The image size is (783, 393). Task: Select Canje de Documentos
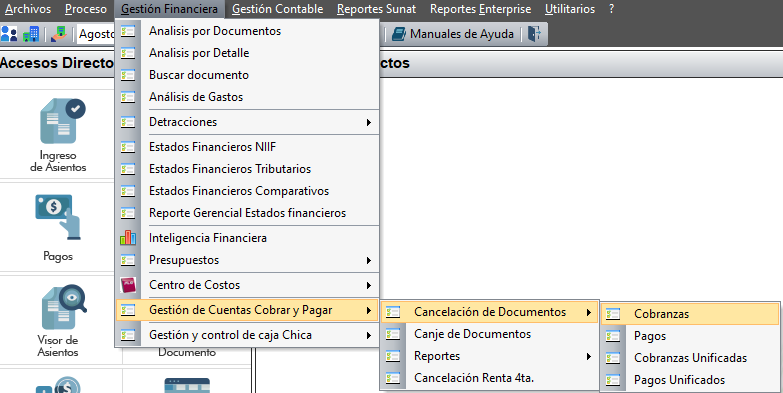point(489,334)
